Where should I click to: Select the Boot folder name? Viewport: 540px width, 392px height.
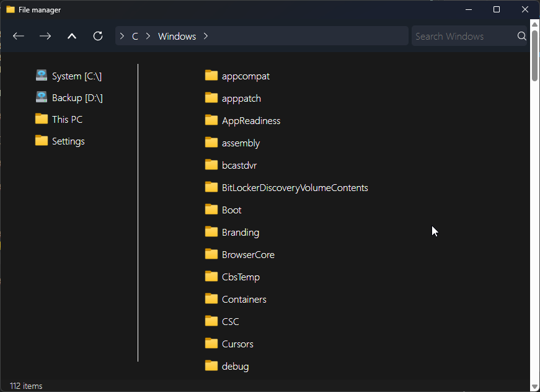pos(231,210)
